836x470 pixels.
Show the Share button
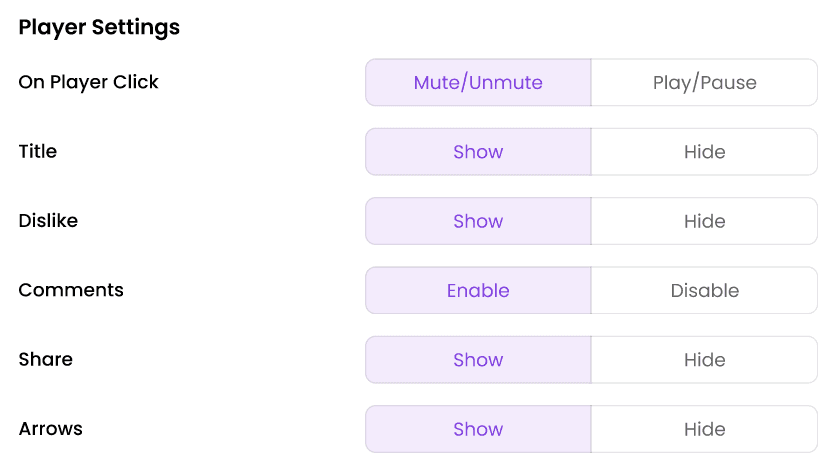tap(478, 360)
